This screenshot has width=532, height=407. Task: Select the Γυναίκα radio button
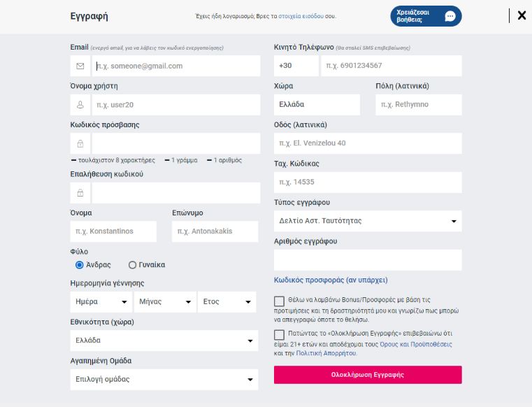(132, 265)
